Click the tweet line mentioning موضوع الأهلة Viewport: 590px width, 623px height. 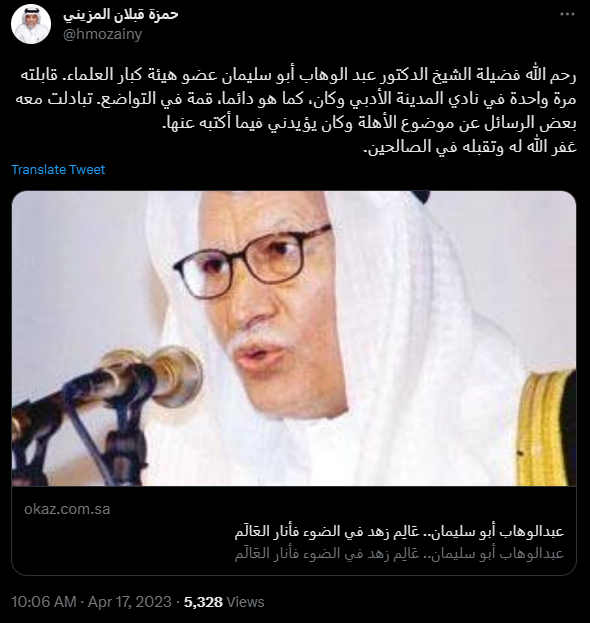(369, 123)
